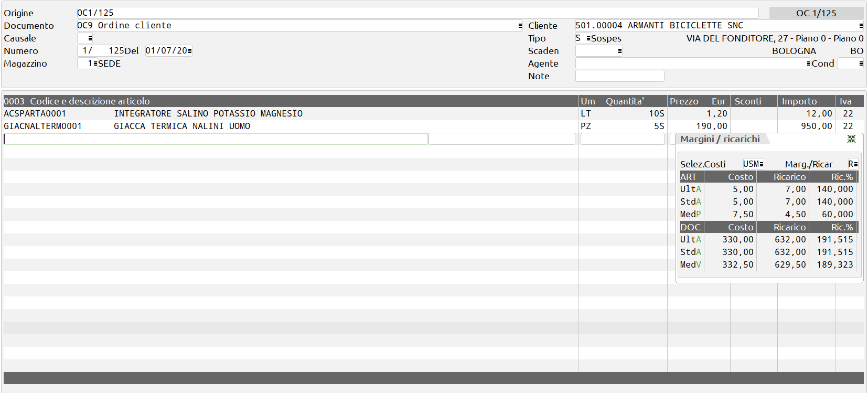Screen dimensions: 868x393
Task: Open the Cliente lookup list icon
Action: [x=861, y=26]
